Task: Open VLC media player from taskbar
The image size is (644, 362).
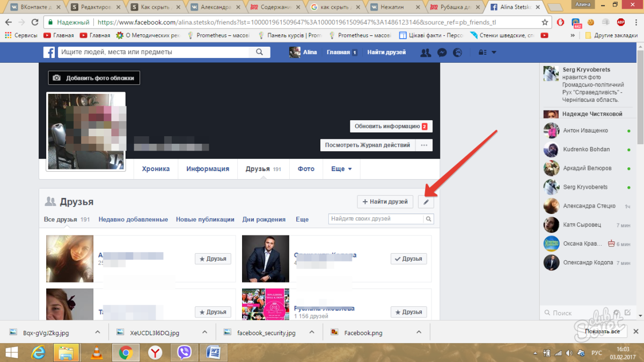Action: click(97, 352)
